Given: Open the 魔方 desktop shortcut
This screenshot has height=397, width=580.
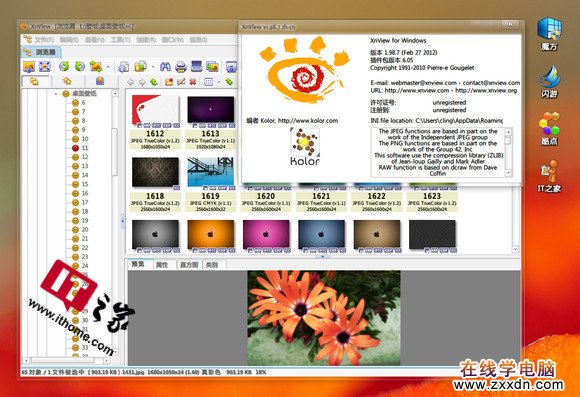Looking at the screenshot, I should point(549,34).
